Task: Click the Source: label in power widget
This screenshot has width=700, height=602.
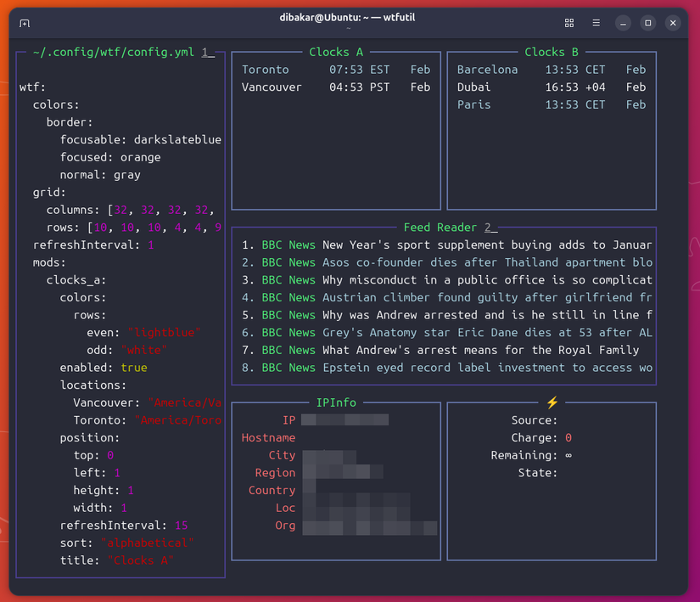Action: (535, 420)
